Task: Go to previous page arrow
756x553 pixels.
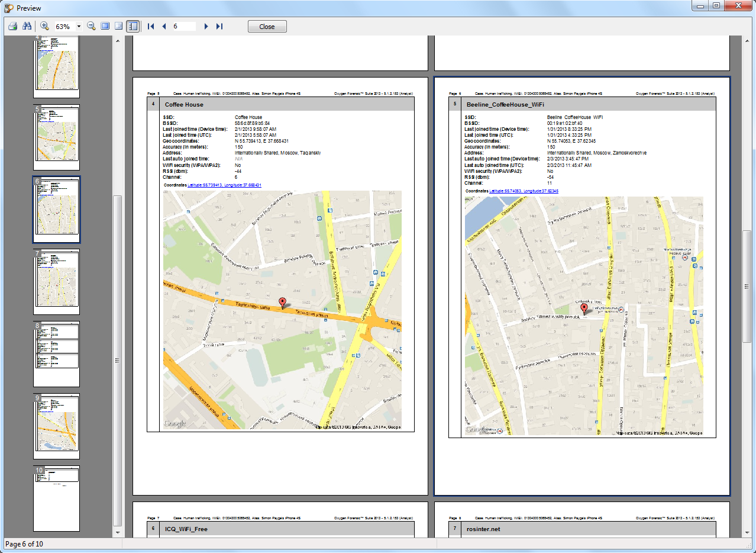Action: [x=164, y=26]
